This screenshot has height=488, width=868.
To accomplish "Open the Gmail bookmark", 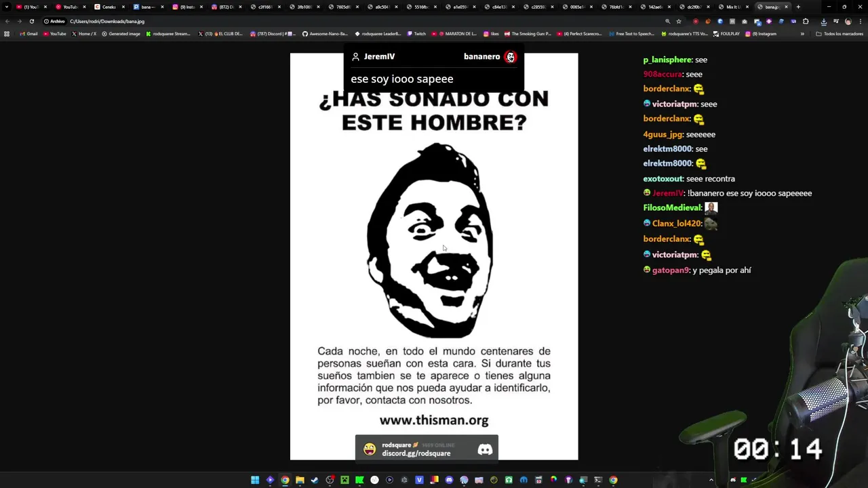I will (29, 33).
